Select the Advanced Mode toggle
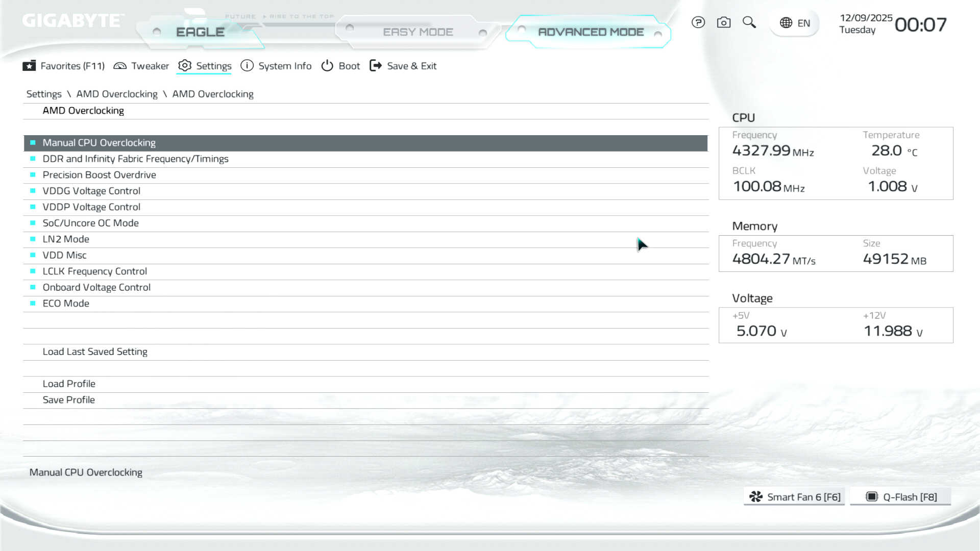This screenshot has height=551, width=980. [591, 32]
